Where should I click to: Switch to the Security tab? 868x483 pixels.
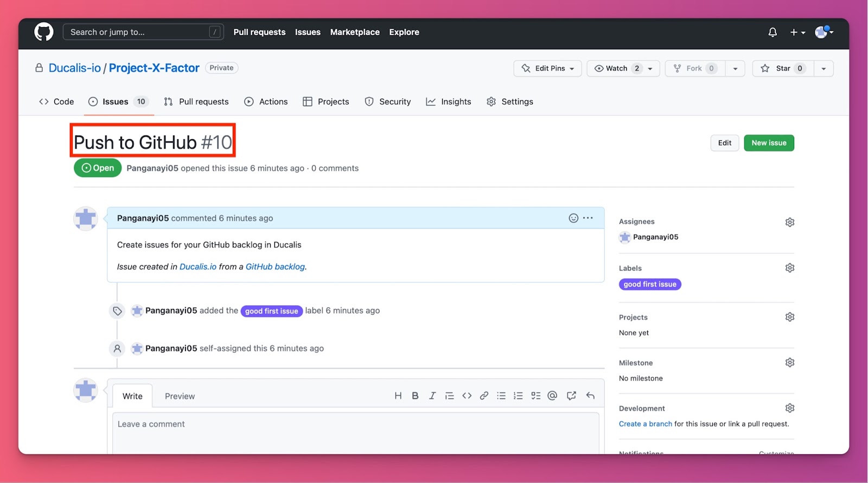coord(388,101)
